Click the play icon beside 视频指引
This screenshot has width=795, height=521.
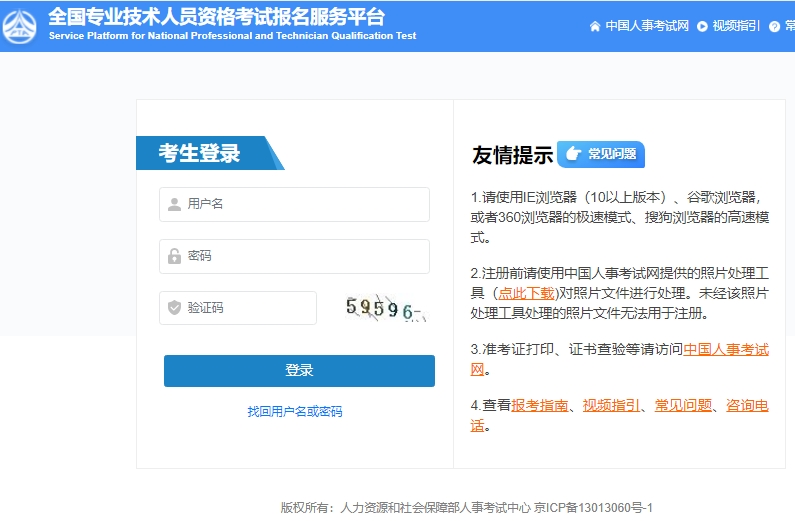[702, 26]
